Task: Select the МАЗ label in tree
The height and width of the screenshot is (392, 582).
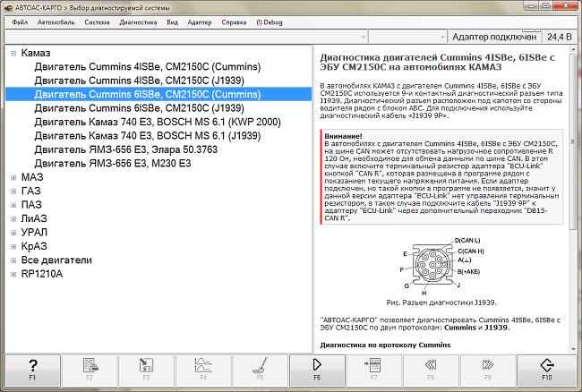Action: (x=32, y=177)
